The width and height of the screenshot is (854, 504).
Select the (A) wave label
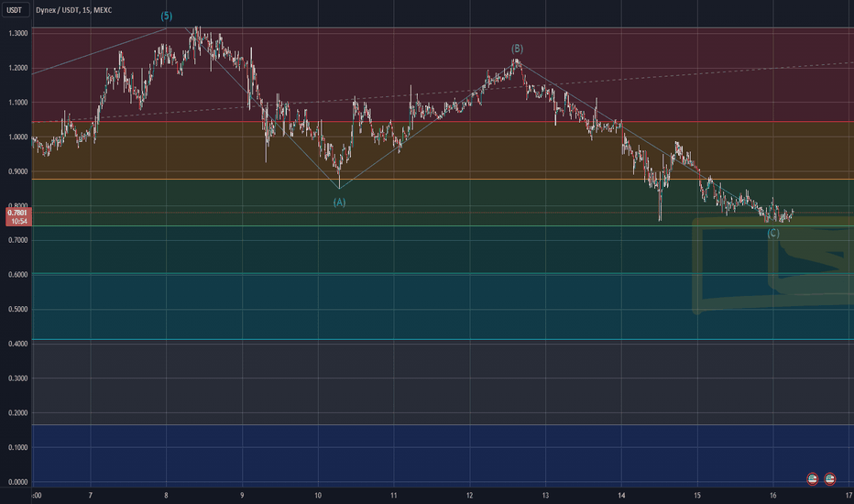pyautogui.click(x=339, y=203)
